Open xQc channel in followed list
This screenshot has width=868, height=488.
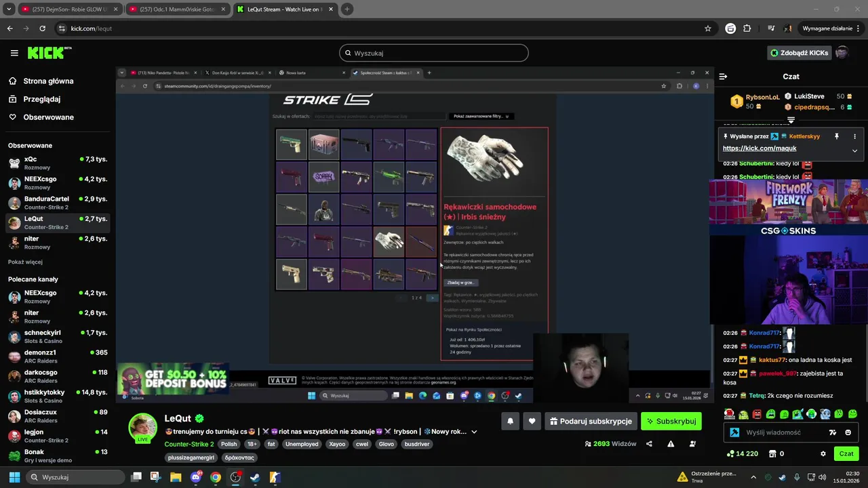pos(58,163)
